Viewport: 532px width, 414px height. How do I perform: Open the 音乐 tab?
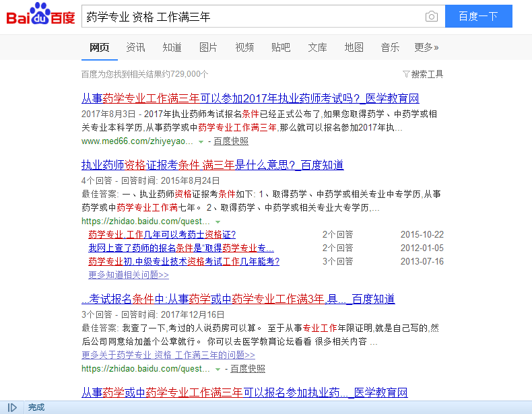click(x=390, y=48)
